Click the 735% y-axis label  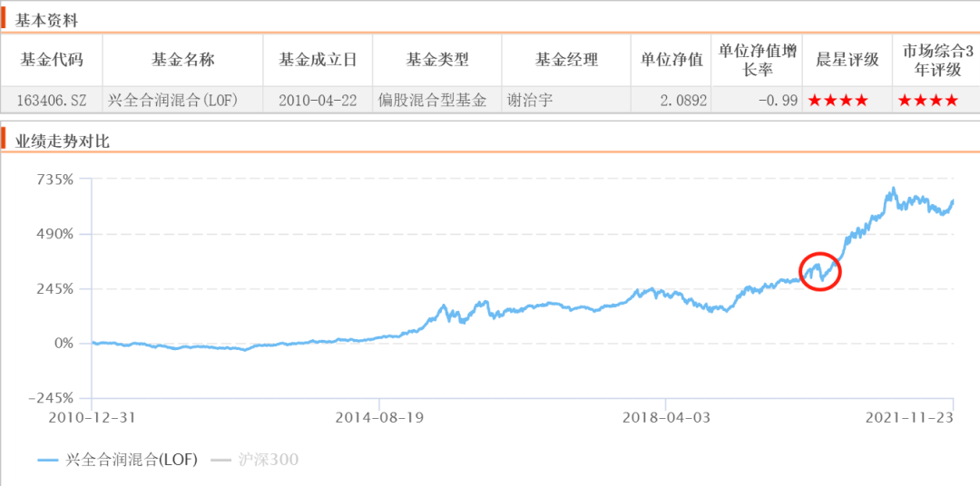(x=56, y=180)
